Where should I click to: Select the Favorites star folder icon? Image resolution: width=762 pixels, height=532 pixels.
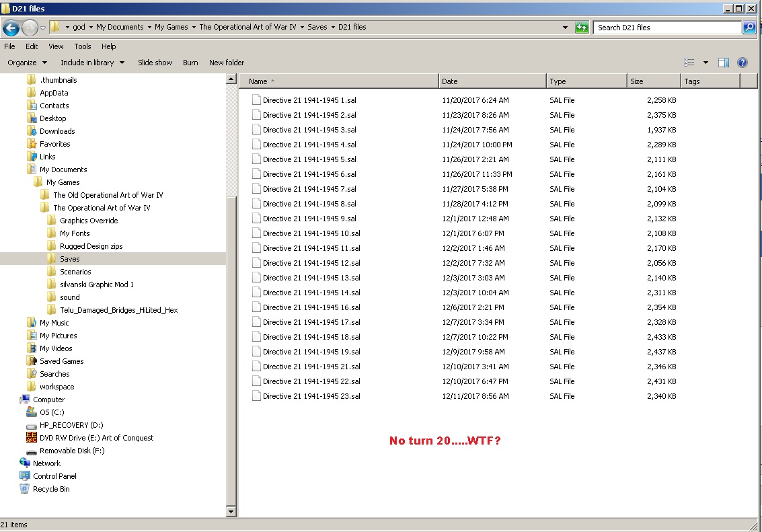click(x=31, y=144)
